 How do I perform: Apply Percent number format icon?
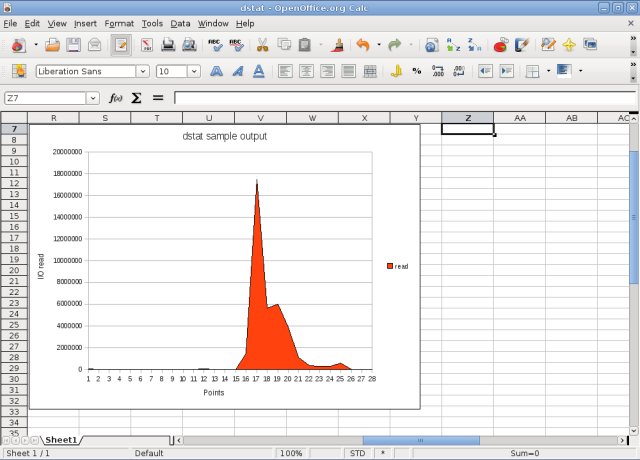[x=417, y=71]
